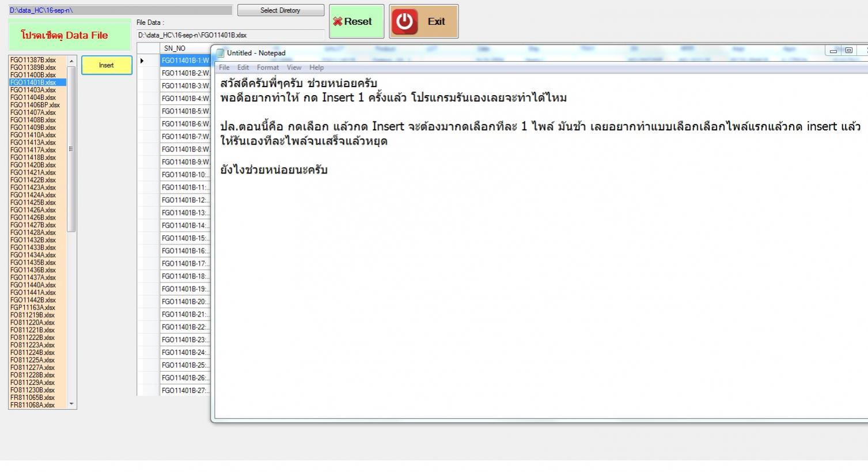Screen dimensions: 868x472
Task: Click grid cell FGO11401B-5
Action: (185, 111)
